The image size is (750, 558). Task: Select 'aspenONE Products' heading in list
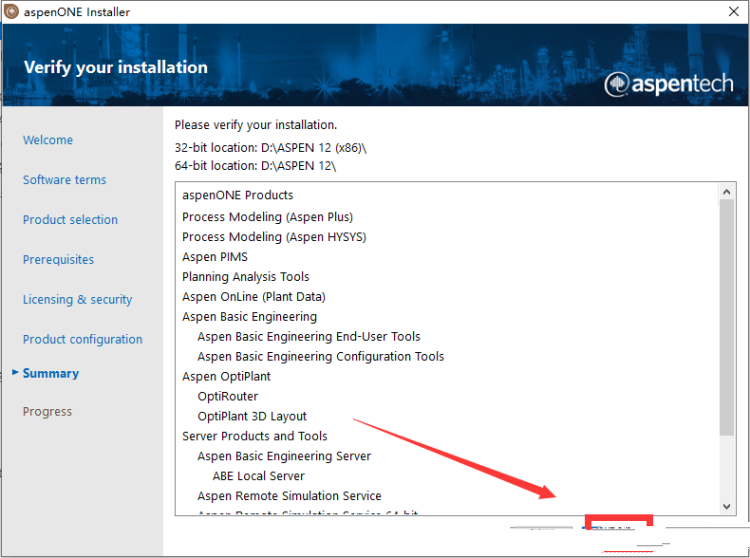[238, 195]
